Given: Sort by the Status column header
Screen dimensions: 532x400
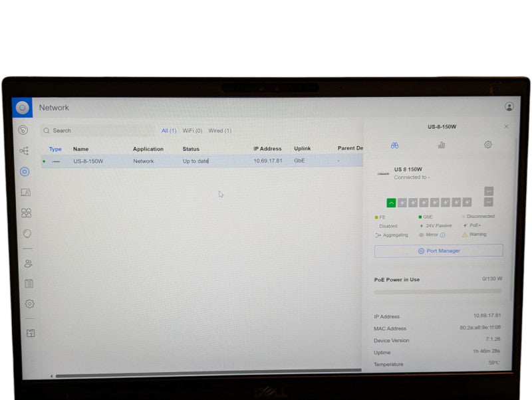Looking at the screenshot, I should [x=191, y=149].
